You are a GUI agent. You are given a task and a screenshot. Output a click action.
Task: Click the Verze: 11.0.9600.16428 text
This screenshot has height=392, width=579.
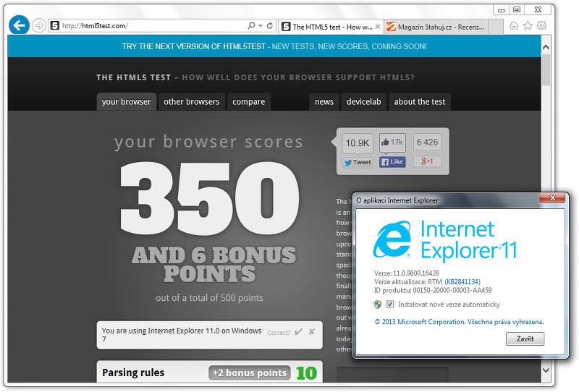(406, 273)
